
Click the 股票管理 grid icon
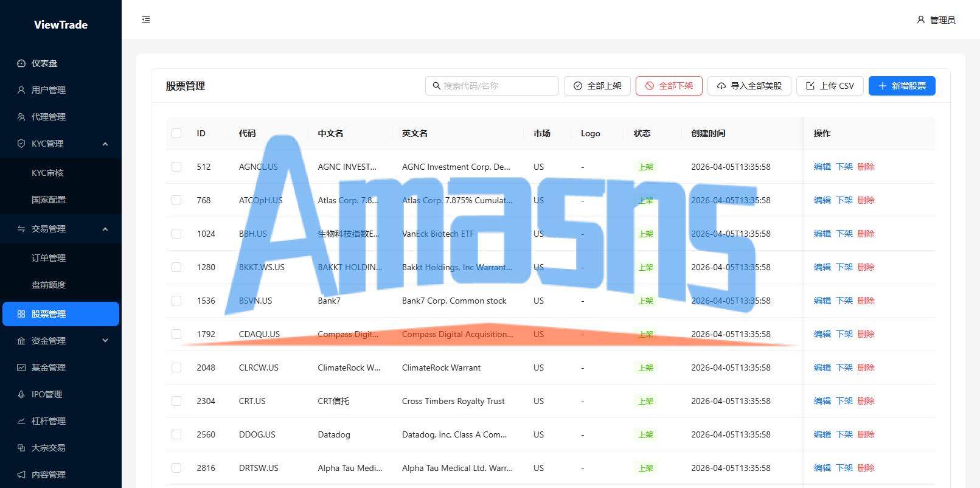pos(21,314)
